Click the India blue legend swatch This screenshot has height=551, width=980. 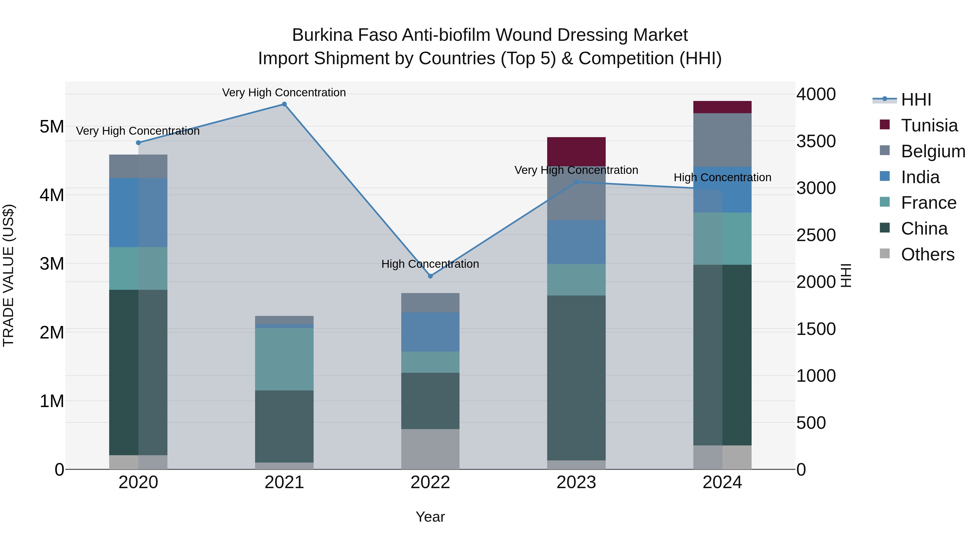[x=885, y=176]
